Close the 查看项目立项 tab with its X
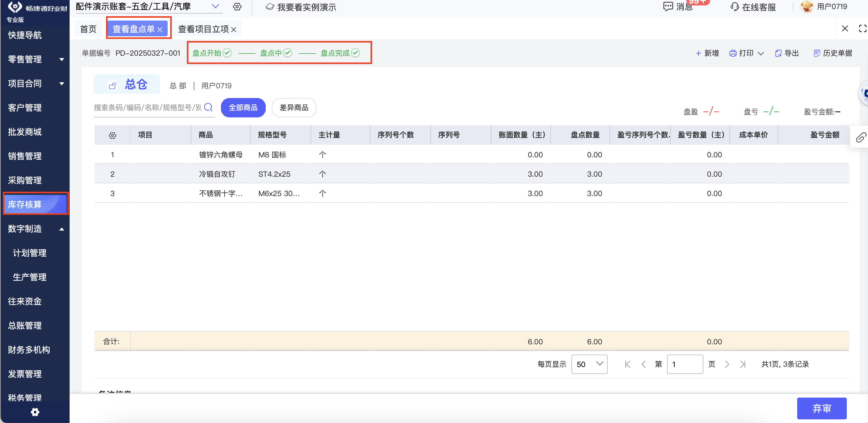 point(234,30)
